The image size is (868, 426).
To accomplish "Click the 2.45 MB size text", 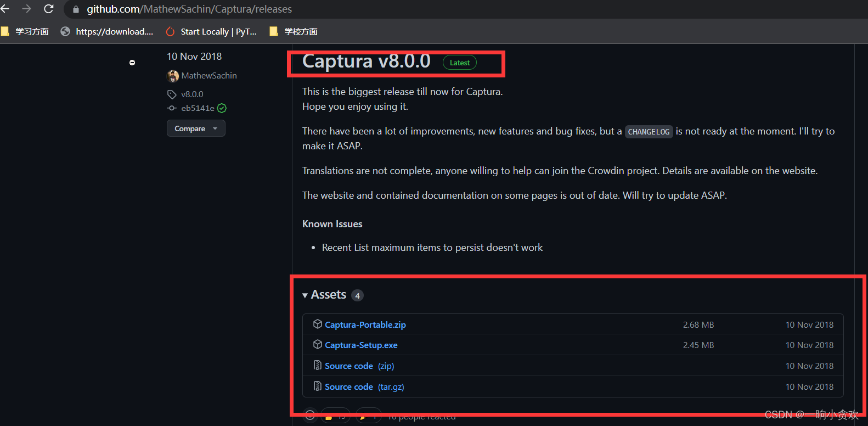I will click(x=698, y=345).
